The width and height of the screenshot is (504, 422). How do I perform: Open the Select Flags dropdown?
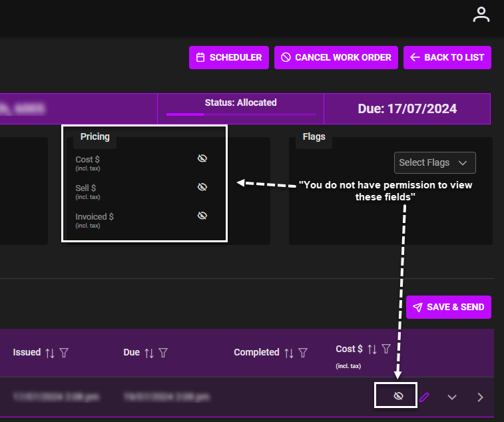[435, 162]
